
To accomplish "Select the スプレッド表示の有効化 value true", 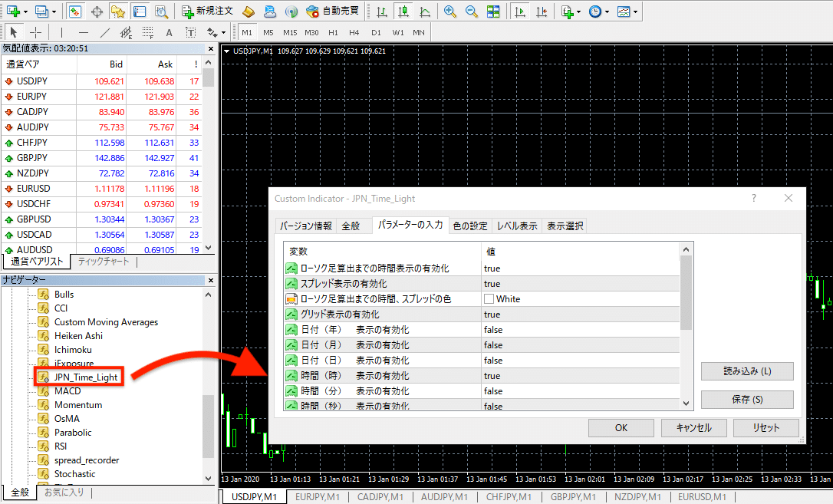I will coord(580,284).
